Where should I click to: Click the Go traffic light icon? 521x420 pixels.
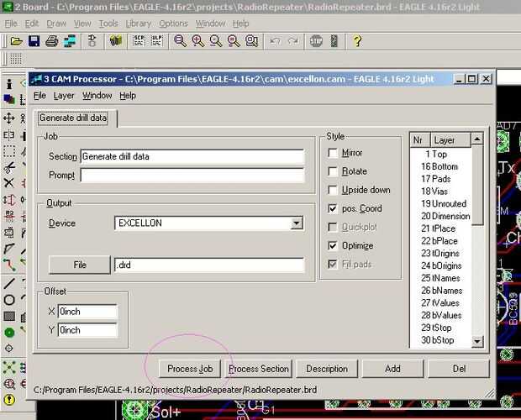(334, 41)
